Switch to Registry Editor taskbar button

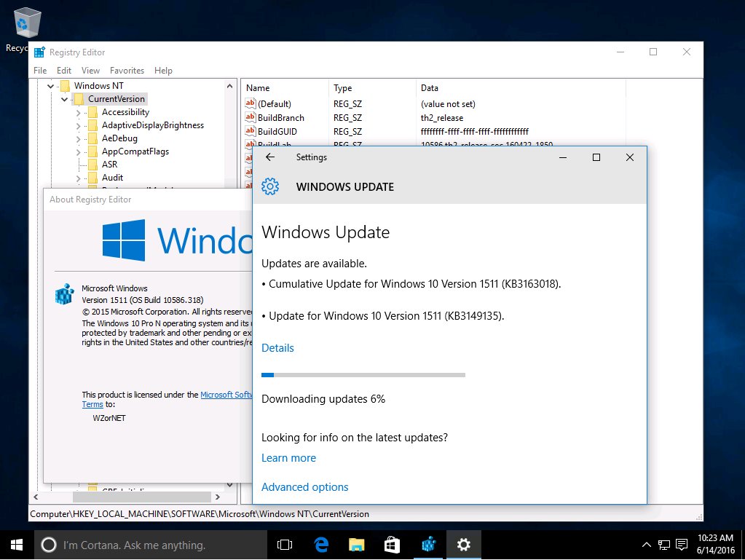[x=428, y=545]
